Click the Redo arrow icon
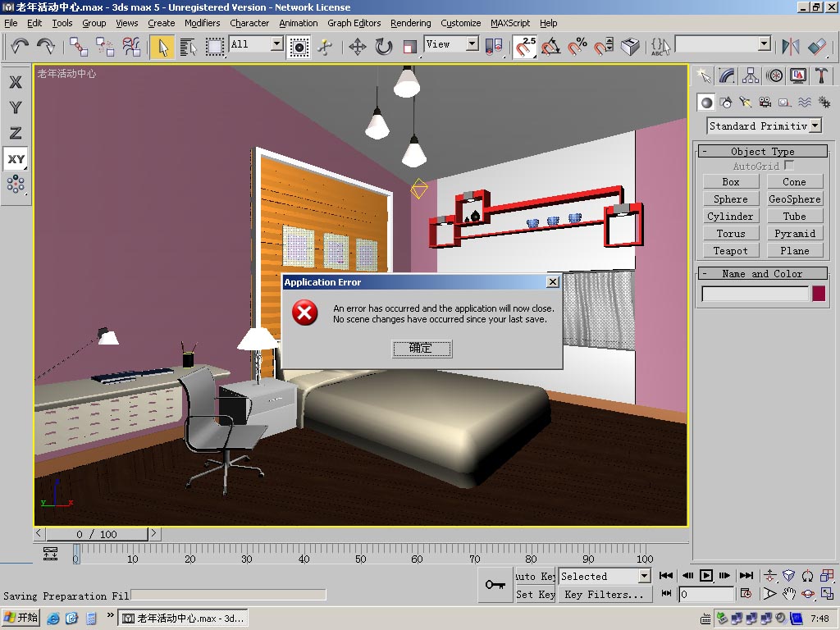Image resolution: width=840 pixels, height=630 pixels. [46, 47]
